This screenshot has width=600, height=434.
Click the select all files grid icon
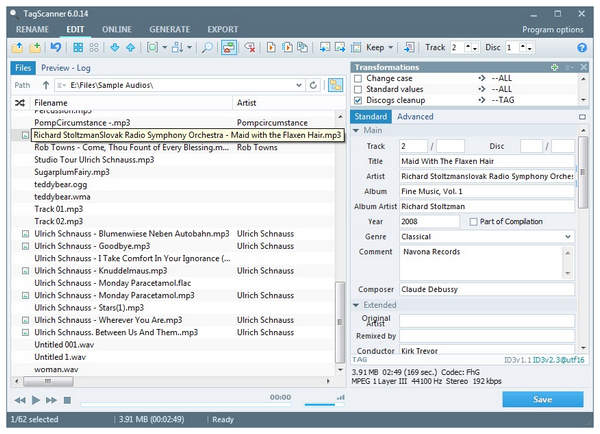click(78, 47)
